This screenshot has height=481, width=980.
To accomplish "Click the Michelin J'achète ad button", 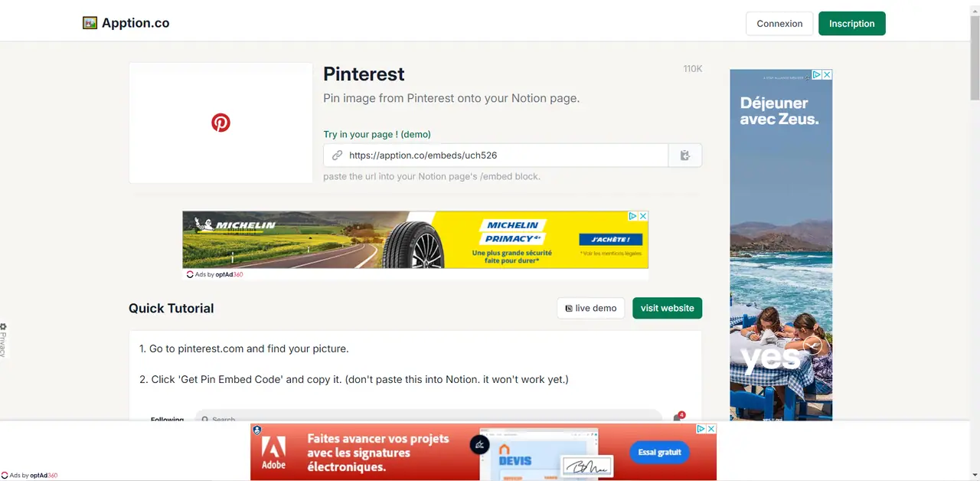I will click(x=610, y=239).
